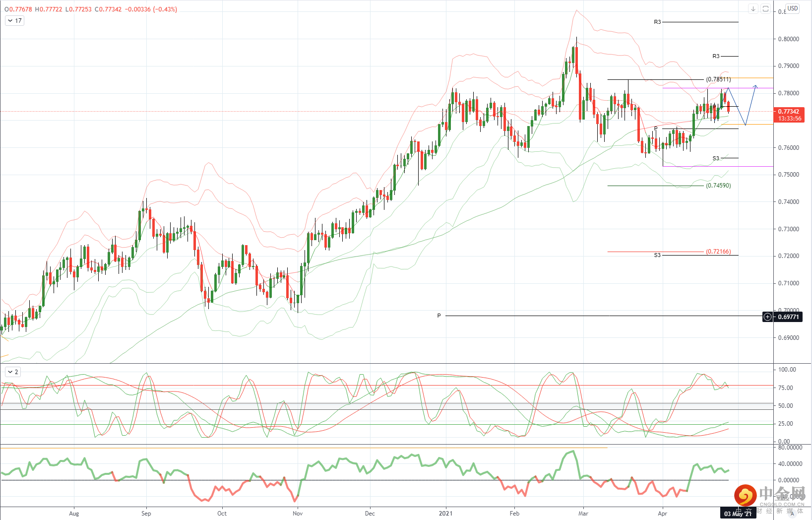Open the USD currency selector
Viewport: 812px width, 520px height.
(x=793, y=8)
